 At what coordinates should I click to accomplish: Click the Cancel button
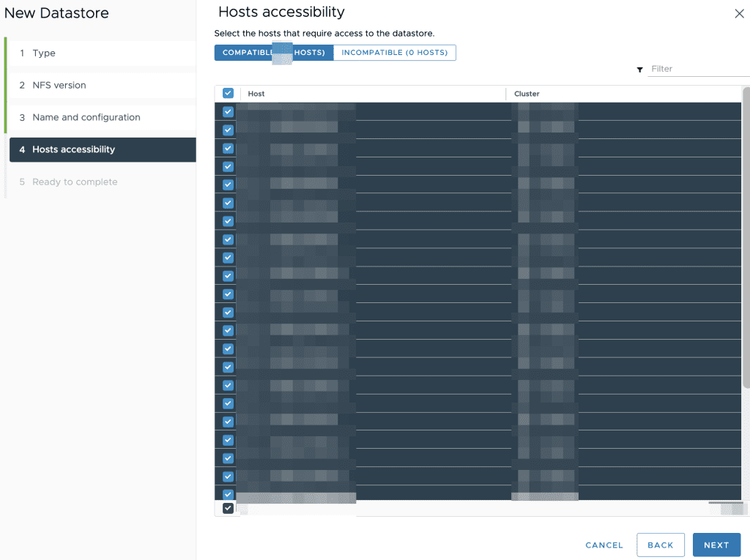[x=604, y=545]
